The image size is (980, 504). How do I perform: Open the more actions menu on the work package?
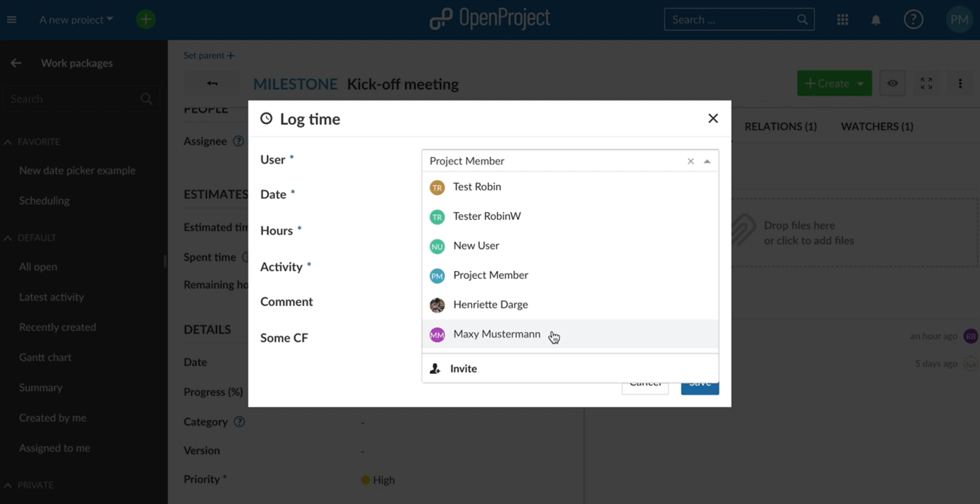(x=960, y=83)
